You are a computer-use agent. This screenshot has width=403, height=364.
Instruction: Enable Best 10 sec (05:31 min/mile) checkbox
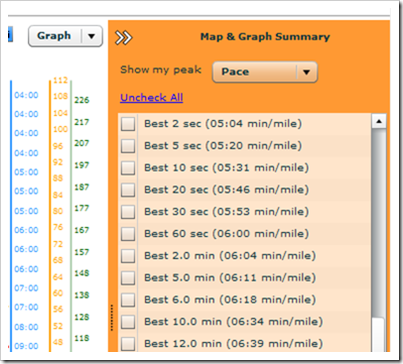tap(128, 168)
